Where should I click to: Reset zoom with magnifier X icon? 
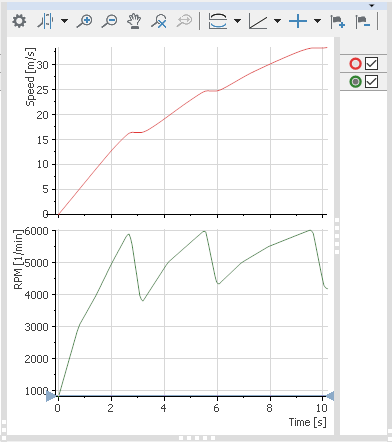point(159,21)
